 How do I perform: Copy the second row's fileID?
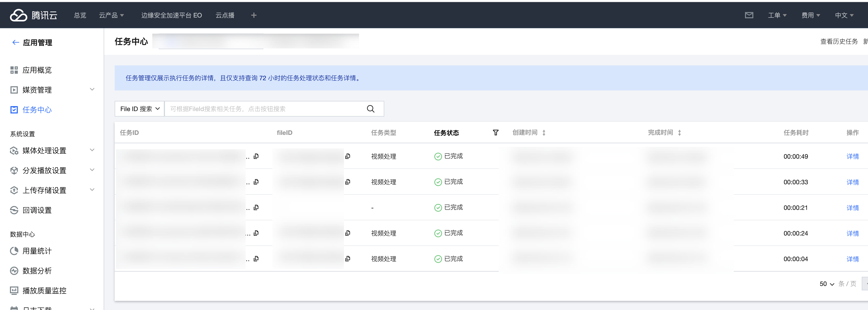pos(348,182)
